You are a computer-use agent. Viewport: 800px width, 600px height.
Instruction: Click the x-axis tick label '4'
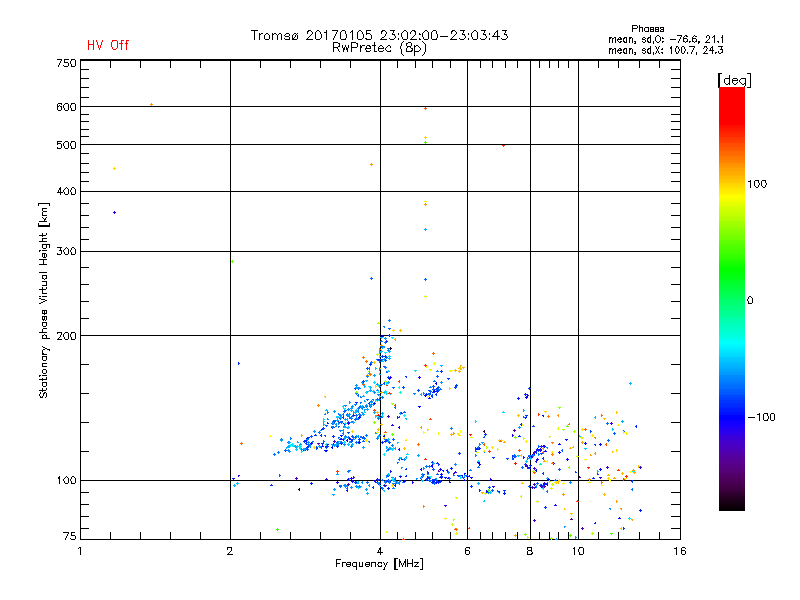(x=380, y=551)
